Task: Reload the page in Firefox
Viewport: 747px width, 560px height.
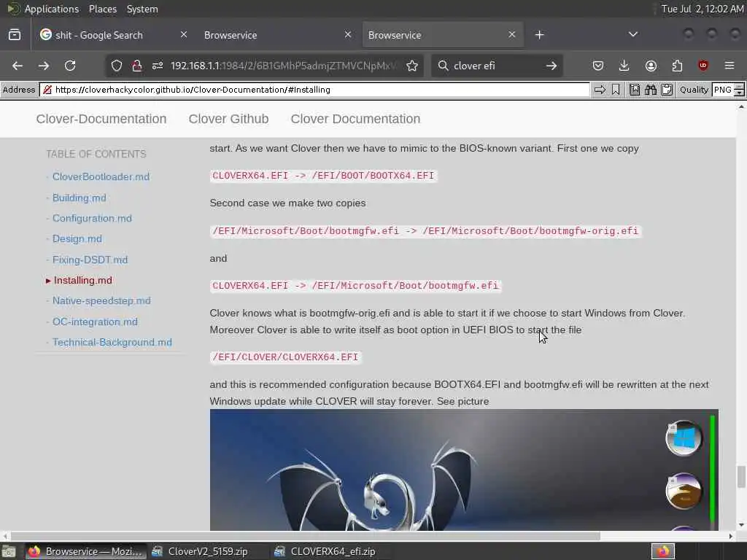Action: (70, 66)
